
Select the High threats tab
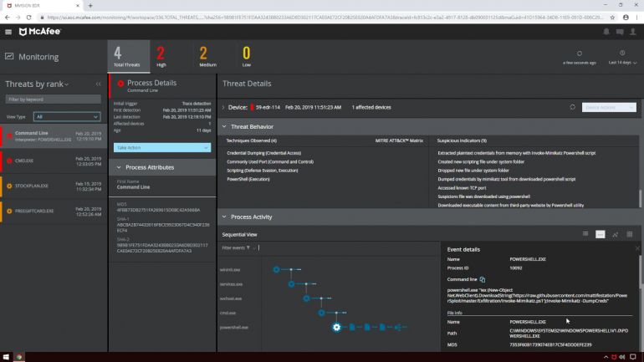pos(161,56)
